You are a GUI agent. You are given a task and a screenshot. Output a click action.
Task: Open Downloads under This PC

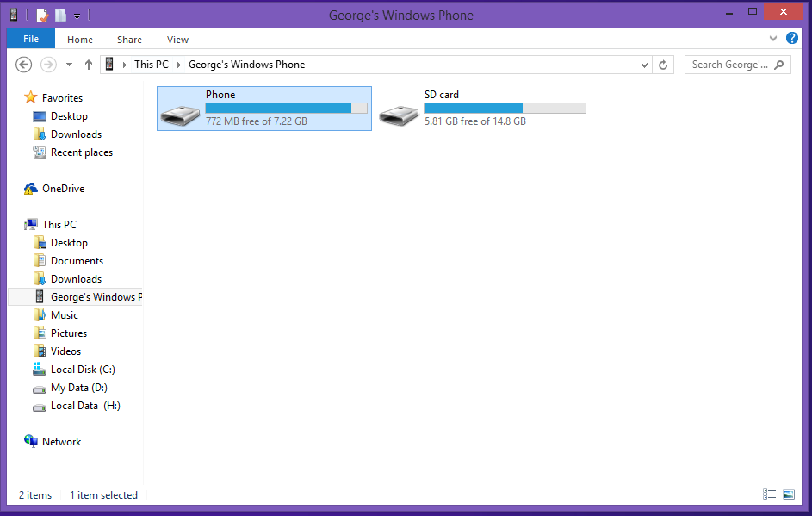tap(76, 279)
